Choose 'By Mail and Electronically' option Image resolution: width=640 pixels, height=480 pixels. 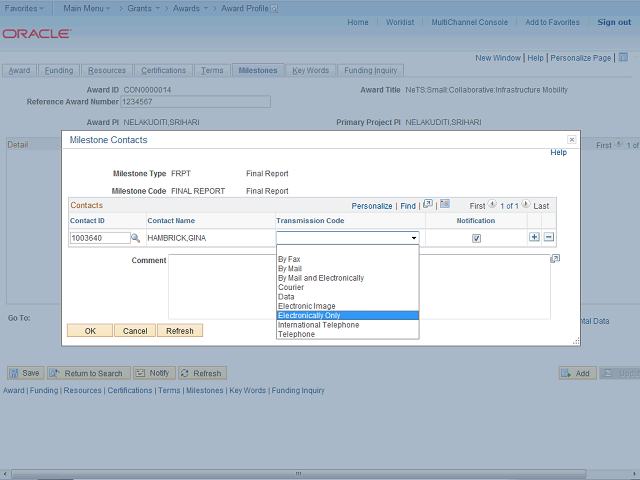click(321, 278)
